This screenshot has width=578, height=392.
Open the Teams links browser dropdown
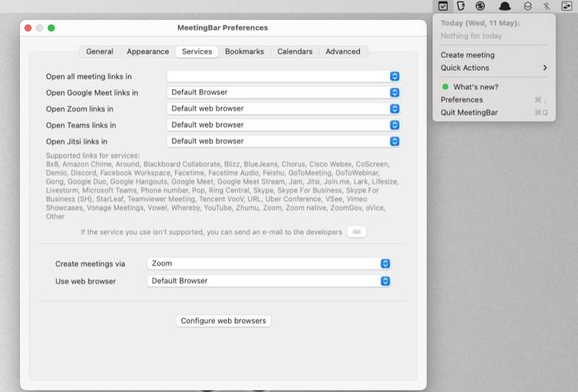pos(283,125)
